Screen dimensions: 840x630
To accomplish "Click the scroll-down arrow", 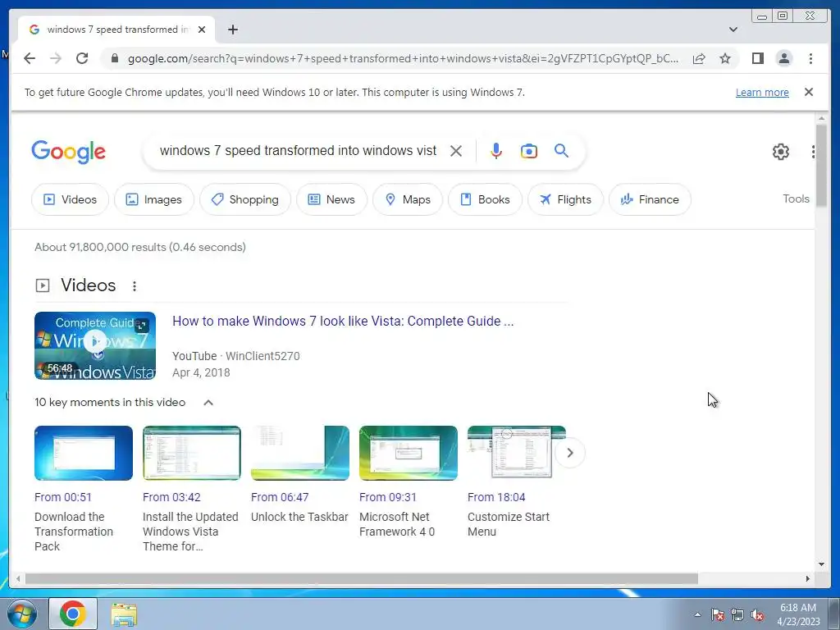I will tap(821, 564).
